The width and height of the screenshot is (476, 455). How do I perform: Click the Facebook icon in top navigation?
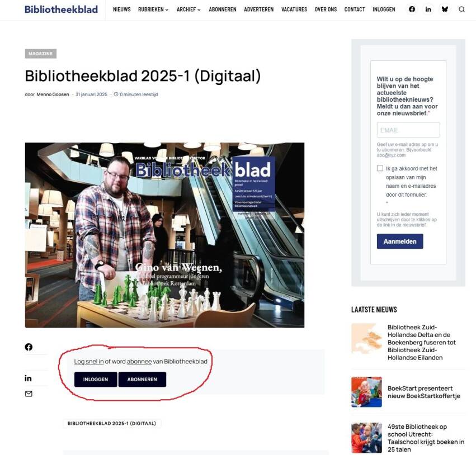(x=412, y=10)
